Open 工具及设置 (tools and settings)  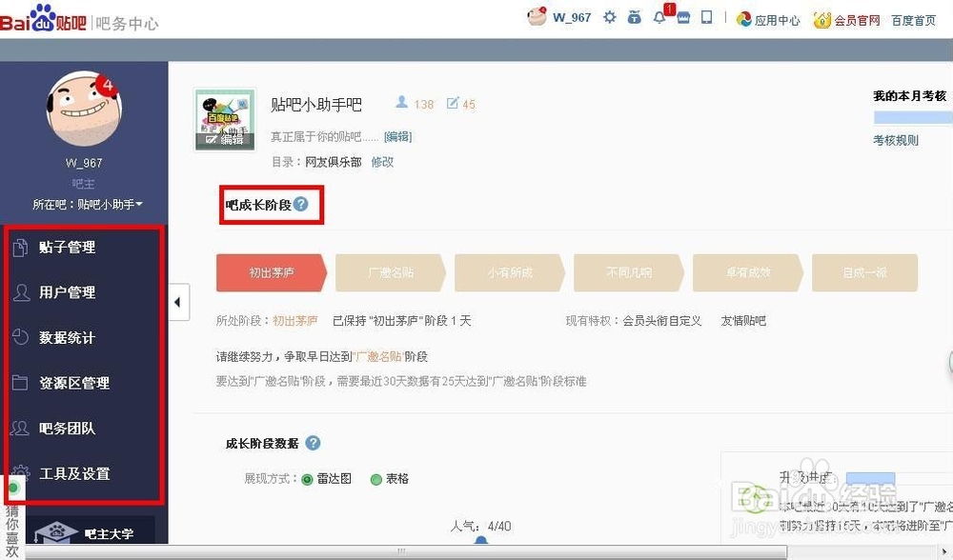(73, 473)
